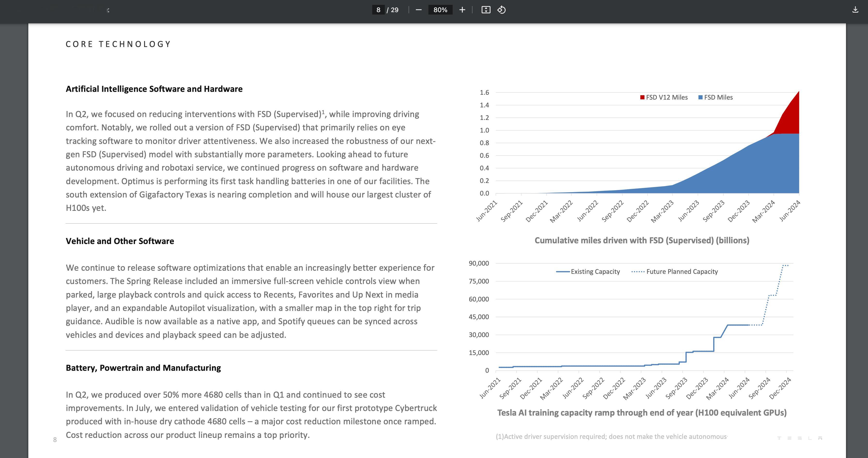Click the 45,000 axis label on capacity chart
Screen dimensions: 868x458
tap(479, 317)
